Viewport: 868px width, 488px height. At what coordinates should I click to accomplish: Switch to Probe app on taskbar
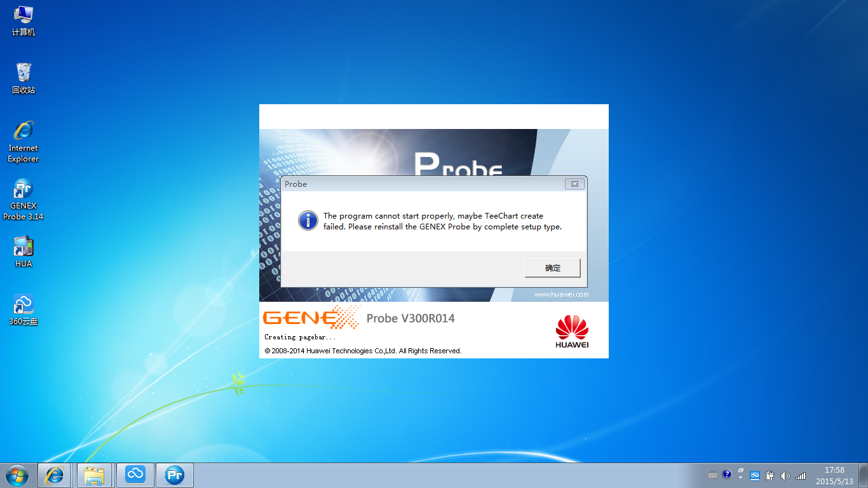pyautogui.click(x=174, y=475)
